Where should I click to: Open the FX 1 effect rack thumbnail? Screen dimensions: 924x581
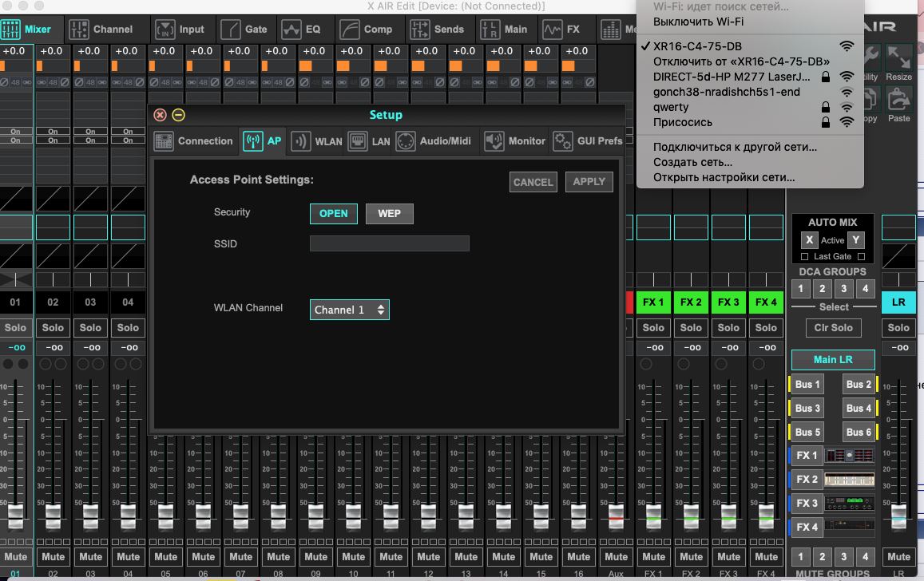click(848, 456)
